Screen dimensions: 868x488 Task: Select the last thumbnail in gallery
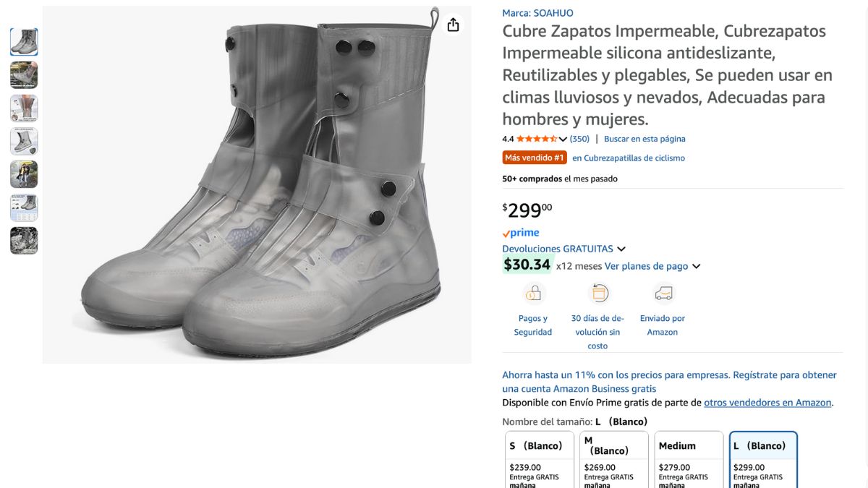click(x=24, y=241)
